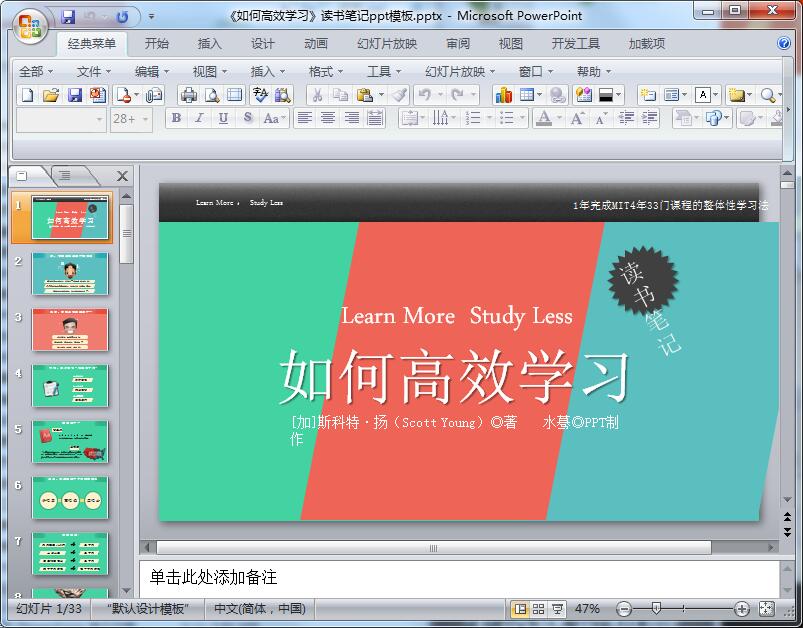Click the zoom slider handle
Viewport: 803px width, 628px height.
click(656, 609)
